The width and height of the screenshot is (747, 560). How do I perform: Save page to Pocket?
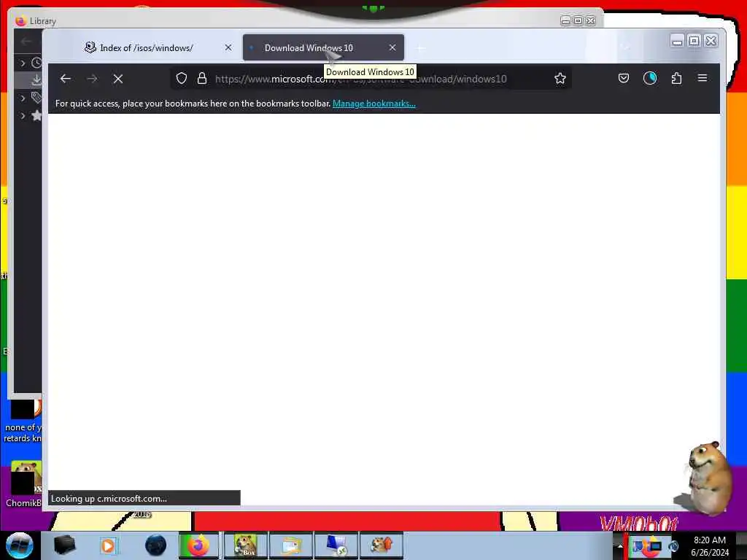[x=624, y=78]
